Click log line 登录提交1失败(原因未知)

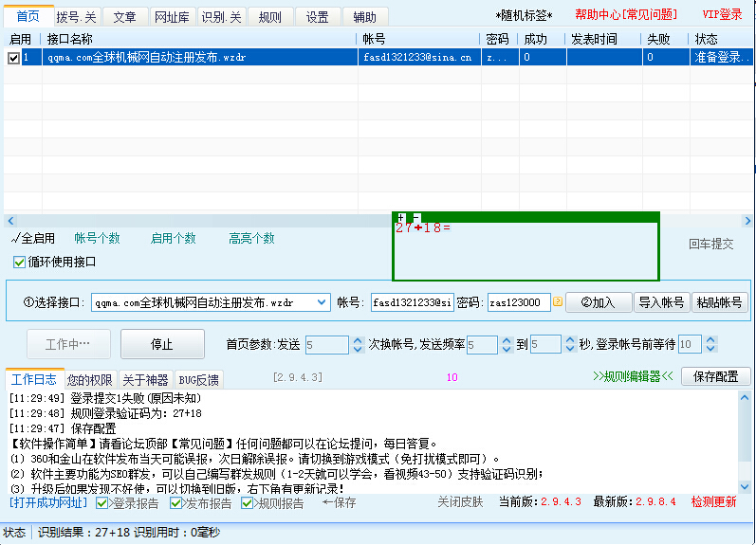[105, 398]
